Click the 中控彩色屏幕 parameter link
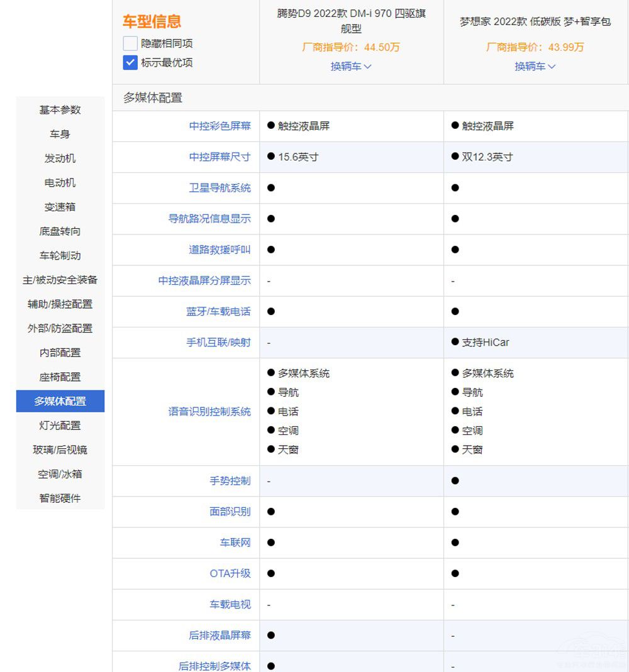Screen dimensions: 629x672 tap(220, 126)
